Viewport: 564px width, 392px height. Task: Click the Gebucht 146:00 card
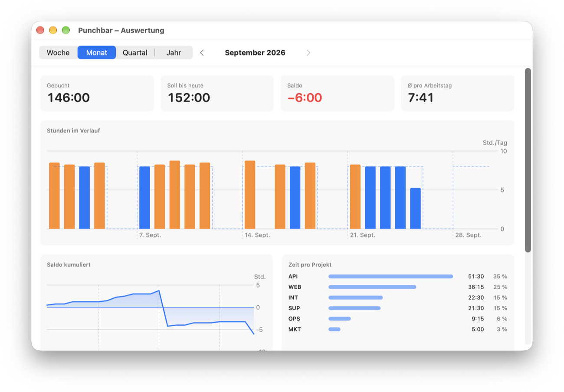click(97, 93)
